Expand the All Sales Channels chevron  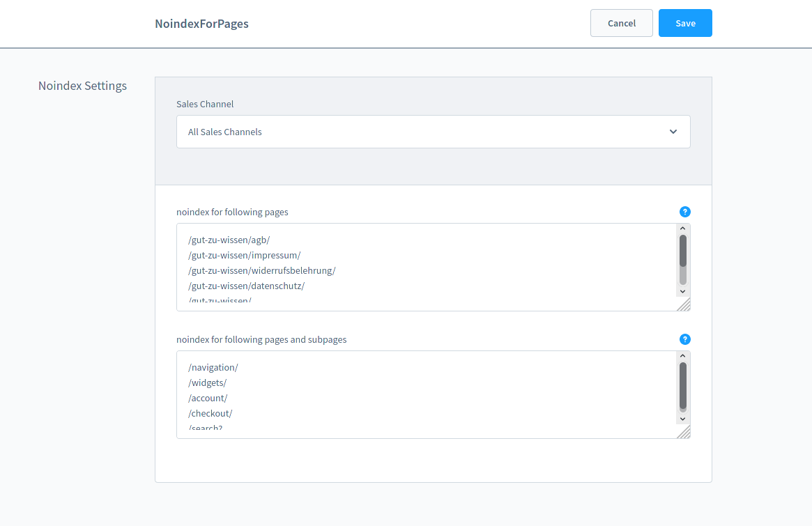click(x=673, y=132)
